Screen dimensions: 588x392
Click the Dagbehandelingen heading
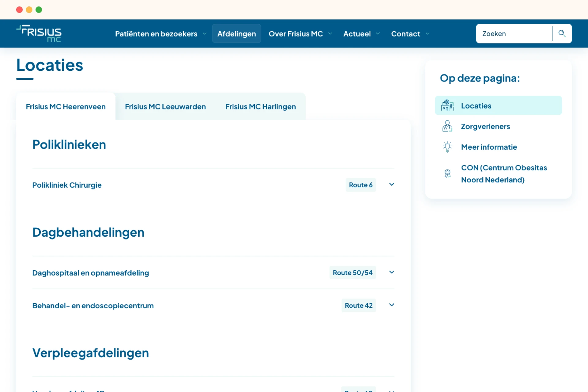point(88,232)
